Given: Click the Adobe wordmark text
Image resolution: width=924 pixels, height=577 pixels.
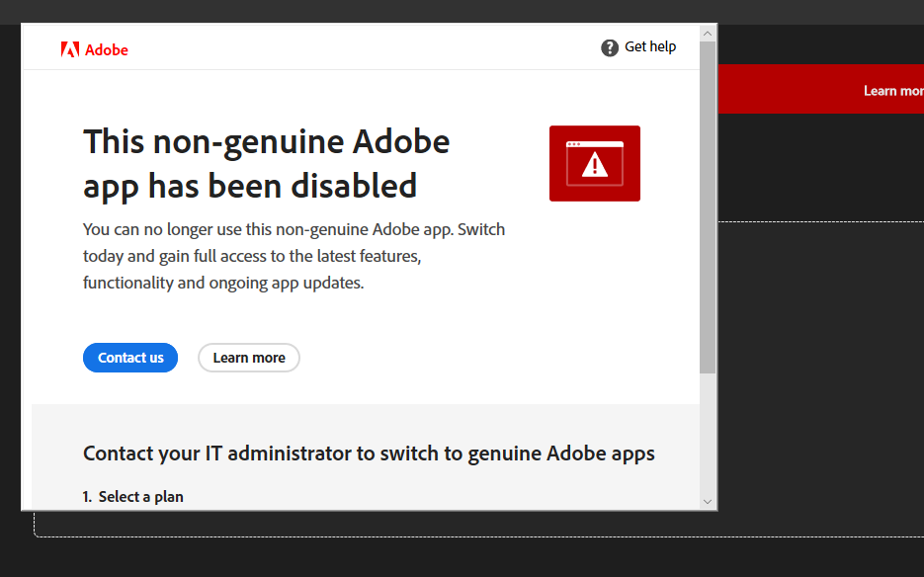Looking at the screenshot, I should [x=107, y=50].
